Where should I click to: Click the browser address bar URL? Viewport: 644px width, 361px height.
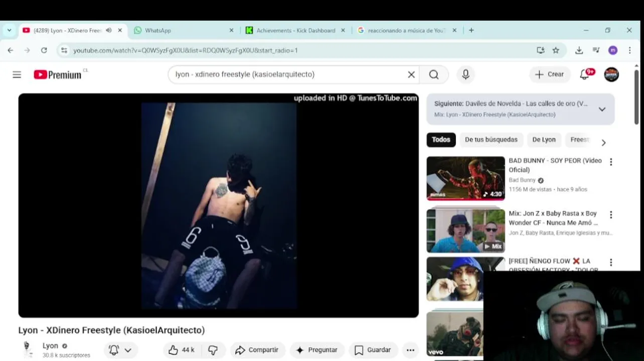click(x=186, y=50)
